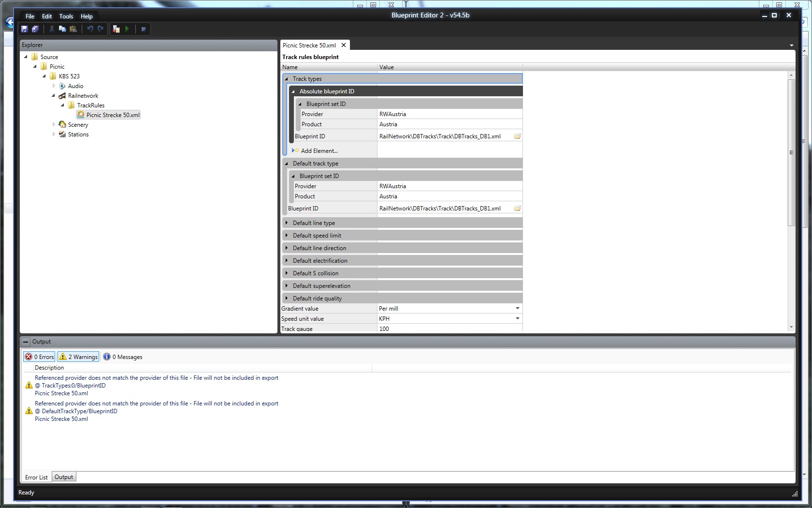Collapse the Absolute blueprint ID section

click(293, 91)
